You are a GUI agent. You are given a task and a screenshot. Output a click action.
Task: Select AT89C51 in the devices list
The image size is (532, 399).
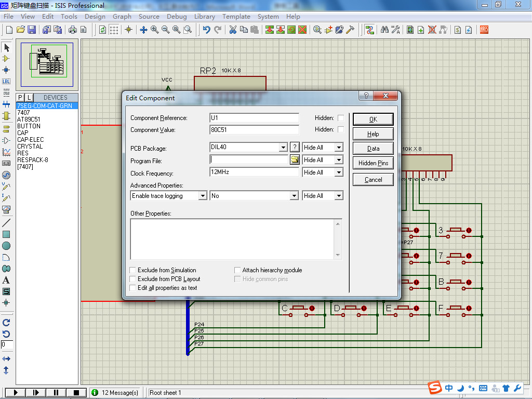point(29,119)
